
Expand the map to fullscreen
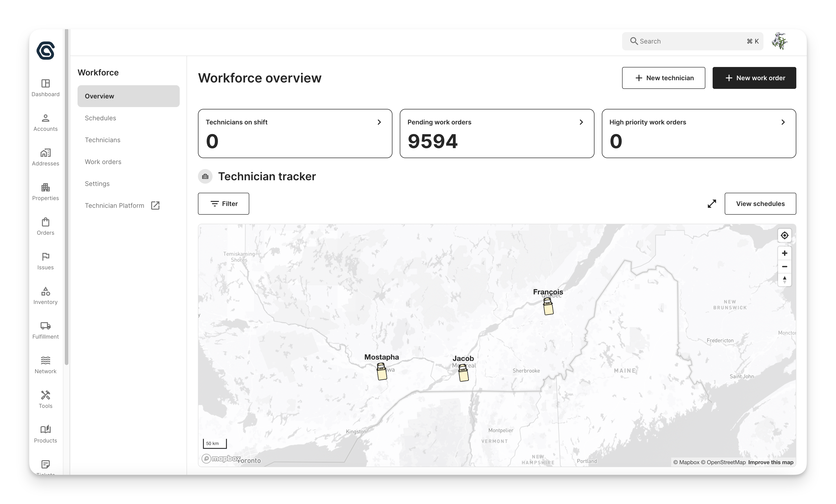point(712,204)
